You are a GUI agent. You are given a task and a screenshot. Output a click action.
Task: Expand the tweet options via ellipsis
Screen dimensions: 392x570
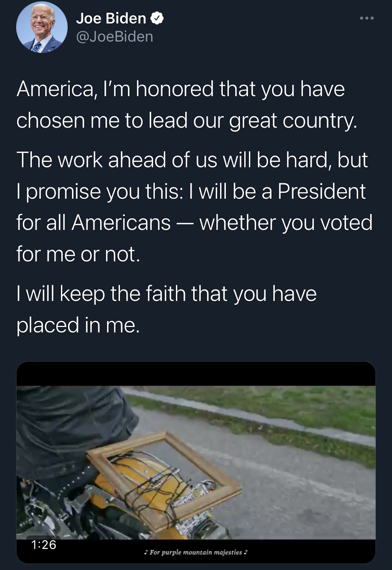366,18
